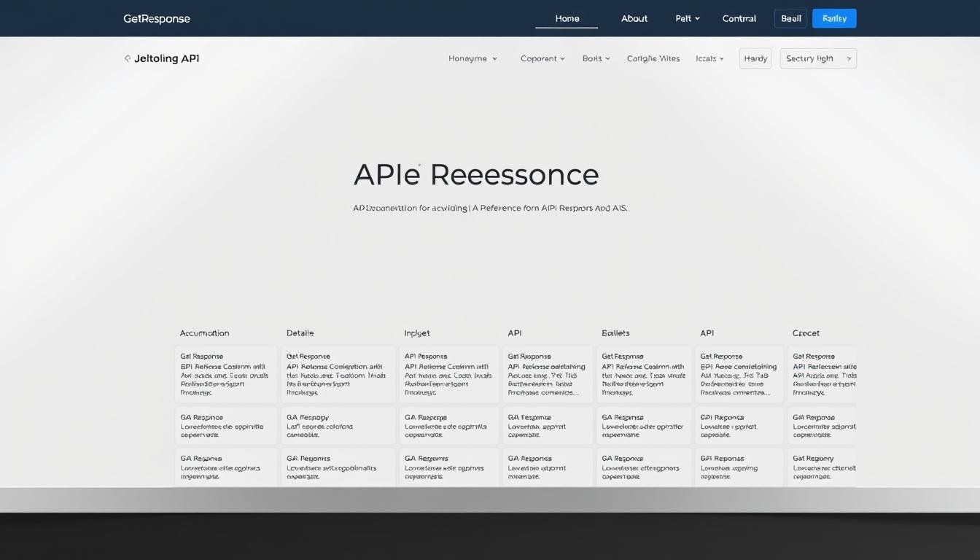Click the back arrow beside Jeltoling API
Image resolution: width=980 pixels, height=560 pixels.
127,58
